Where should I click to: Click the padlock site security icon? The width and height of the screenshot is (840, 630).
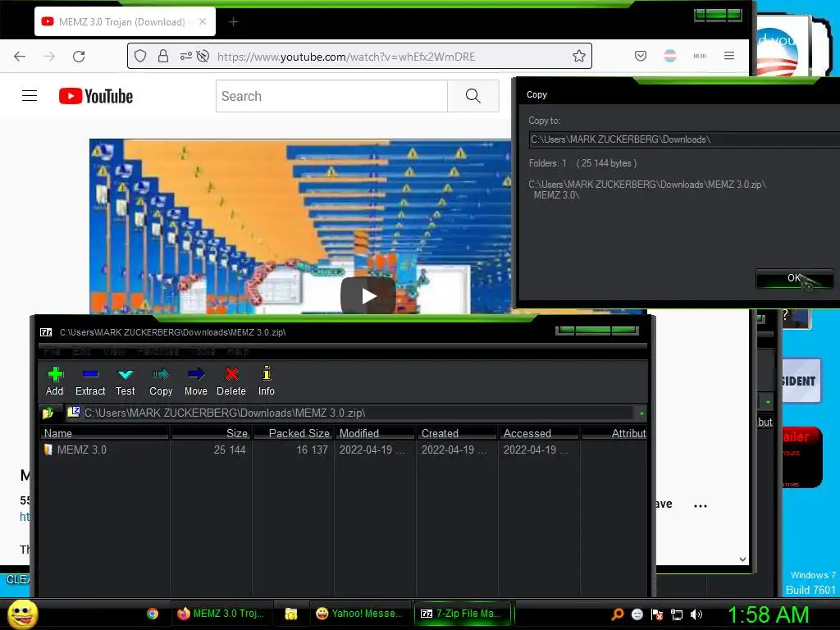pos(163,57)
